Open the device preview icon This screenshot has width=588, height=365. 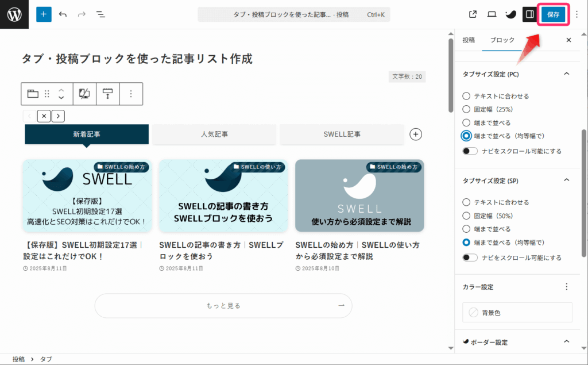[x=492, y=14]
